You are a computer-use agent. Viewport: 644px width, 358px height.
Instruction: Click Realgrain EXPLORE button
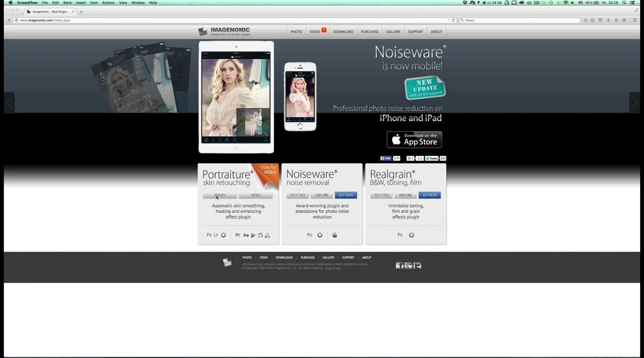click(x=406, y=195)
